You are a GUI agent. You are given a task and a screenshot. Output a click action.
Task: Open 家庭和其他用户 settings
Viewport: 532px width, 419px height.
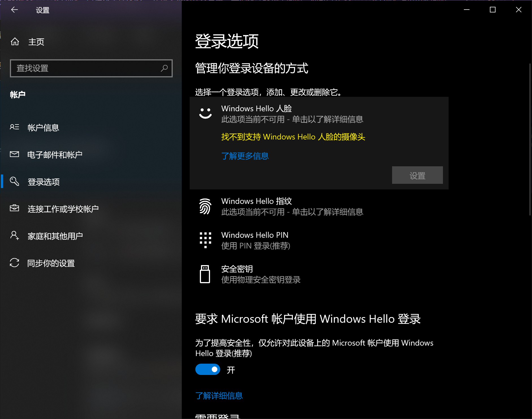tap(91, 236)
